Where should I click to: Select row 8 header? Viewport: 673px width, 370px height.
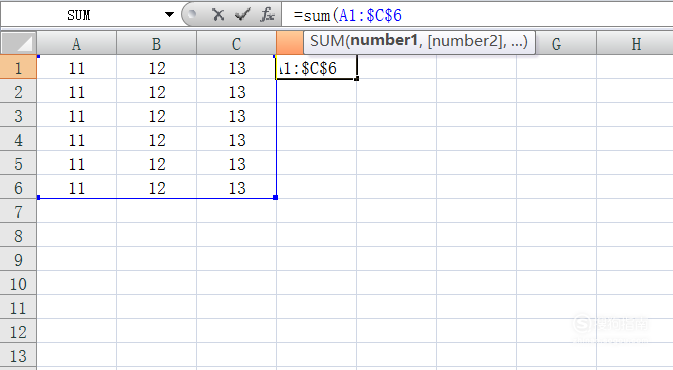18,236
